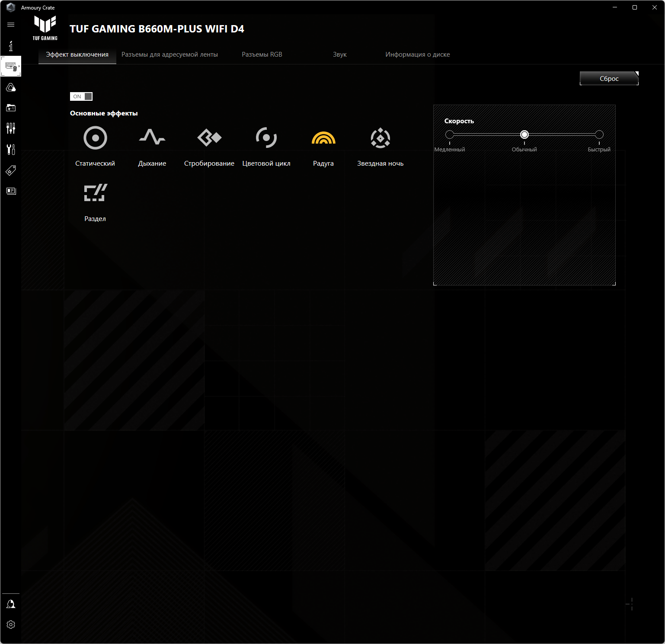Image resolution: width=665 pixels, height=644 pixels.
Task: Click the Обычный speed label
Action: [x=524, y=150]
